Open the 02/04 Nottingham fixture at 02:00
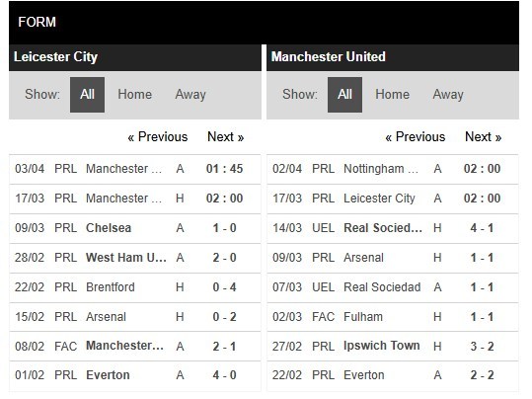This screenshot has height=399, width=532. pos(393,169)
